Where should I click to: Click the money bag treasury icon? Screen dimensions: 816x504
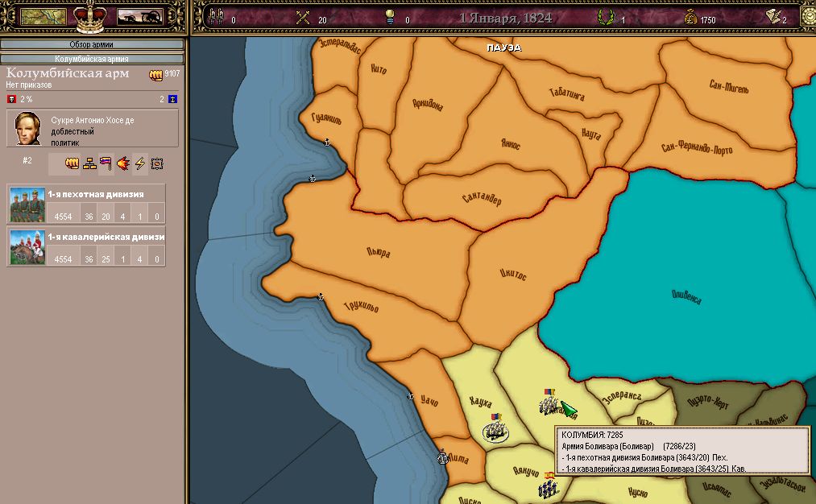pos(690,19)
